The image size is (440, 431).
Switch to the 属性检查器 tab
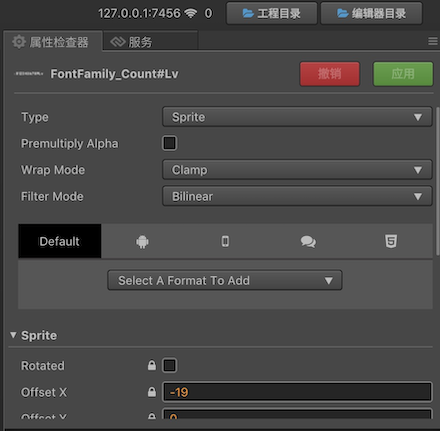53,41
